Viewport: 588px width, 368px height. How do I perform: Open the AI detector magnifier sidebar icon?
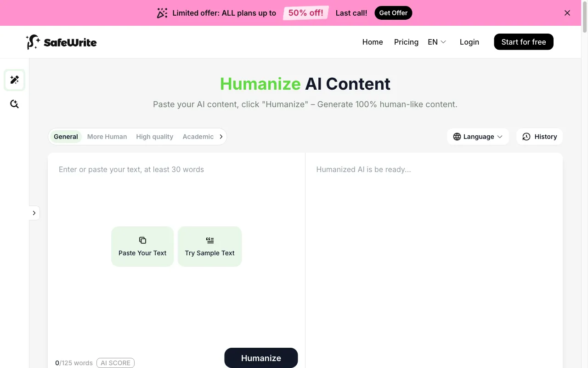pos(14,104)
